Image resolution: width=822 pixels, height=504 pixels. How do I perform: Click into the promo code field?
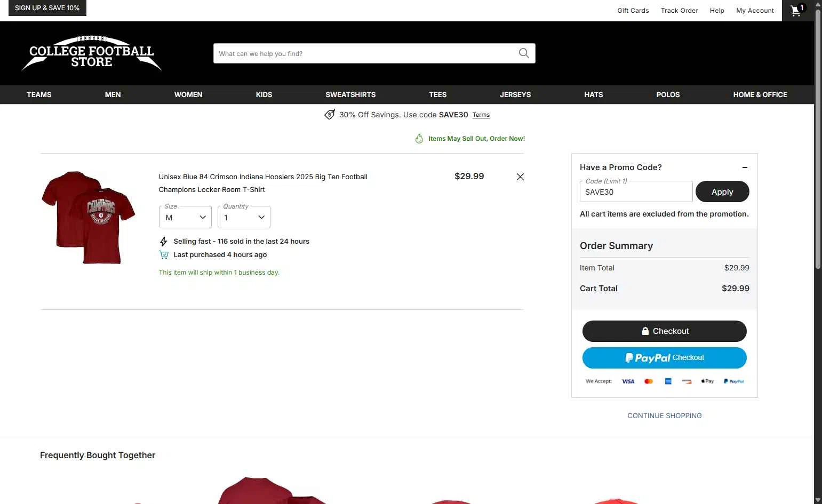point(636,191)
